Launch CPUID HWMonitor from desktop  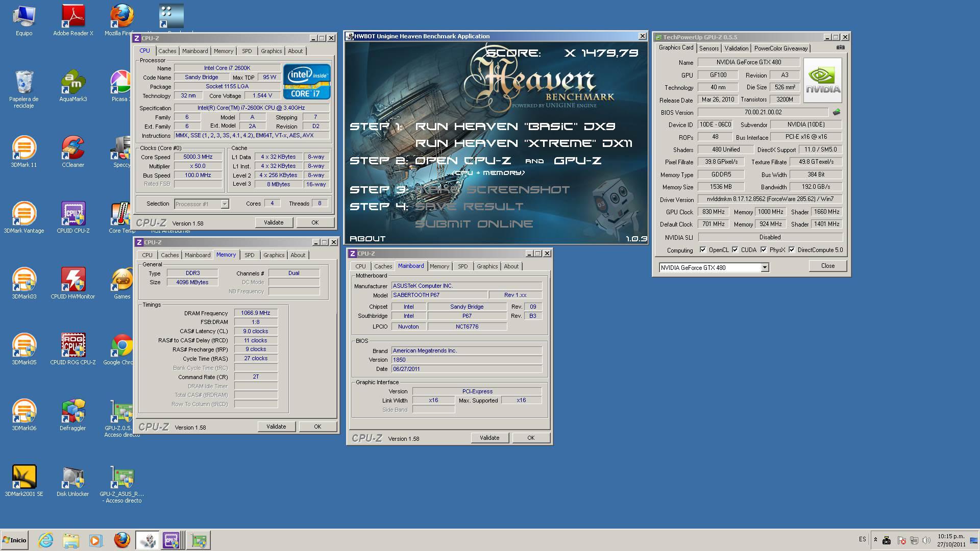(x=73, y=283)
